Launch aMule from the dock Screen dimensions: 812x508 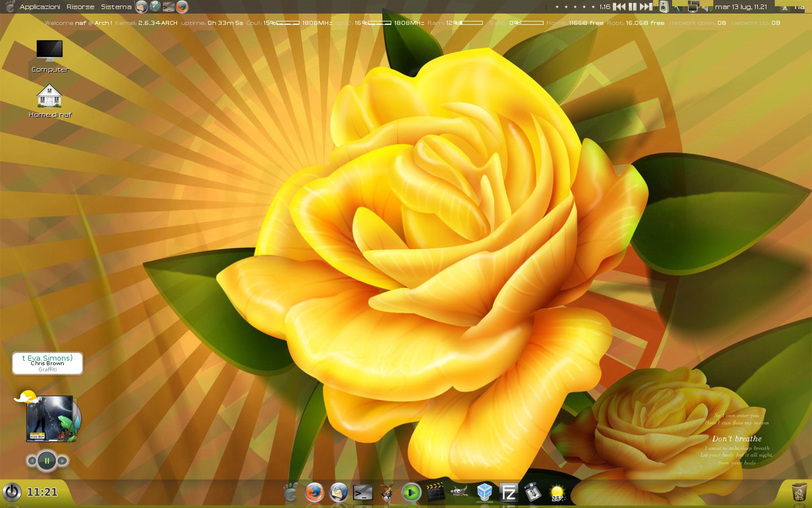click(x=387, y=492)
